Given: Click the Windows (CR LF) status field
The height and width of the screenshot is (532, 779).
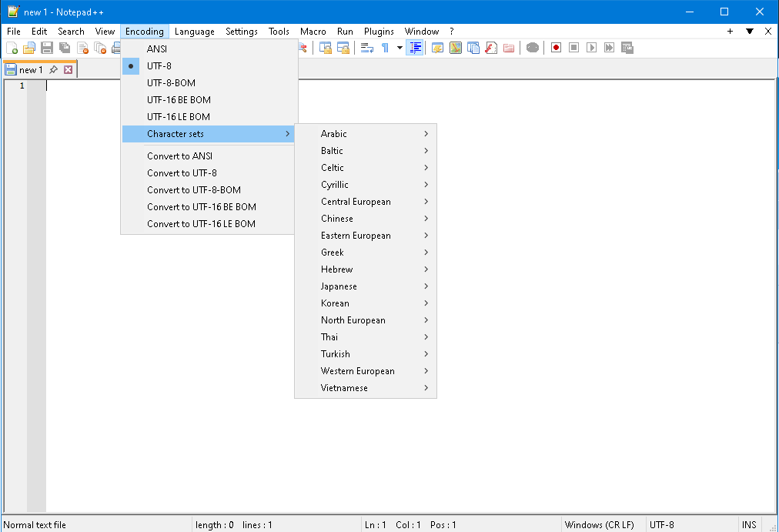Looking at the screenshot, I should 600,525.
